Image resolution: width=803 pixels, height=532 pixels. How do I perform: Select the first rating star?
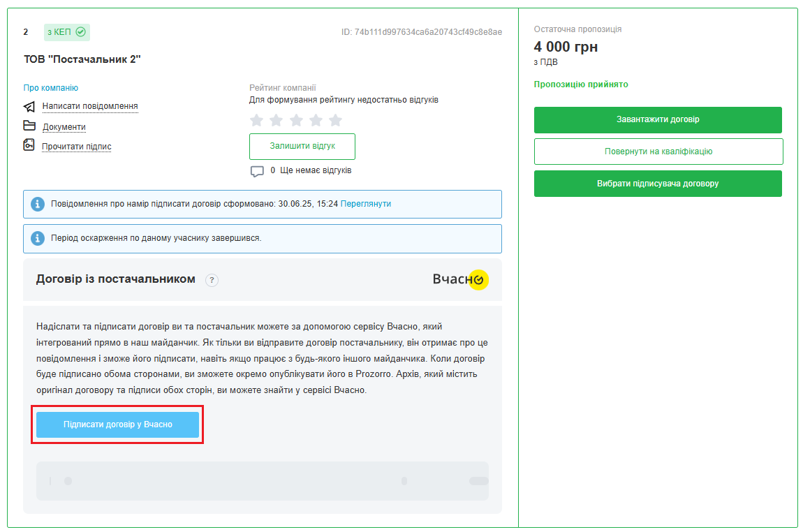coord(257,120)
